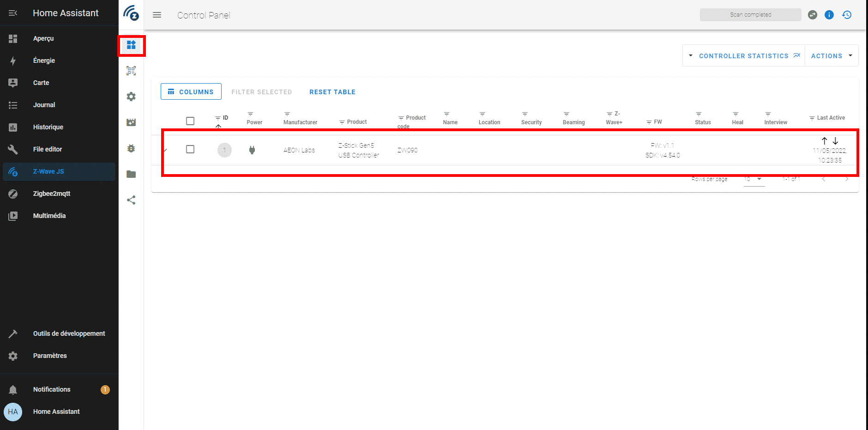Open Z-Wave control panel dashboard icon
Image resolution: width=868 pixels, height=430 pixels.
pos(131,45)
